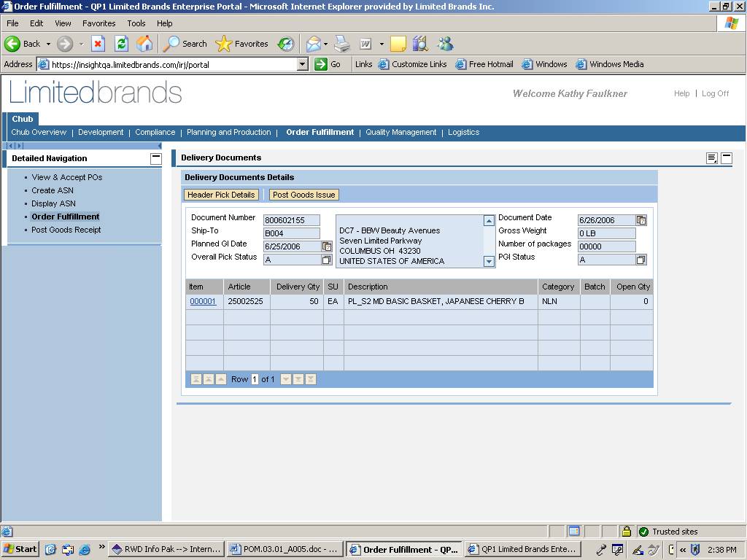Go to Chub Overview
This screenshot has height=560, width=747.
[x=39, y=133]
